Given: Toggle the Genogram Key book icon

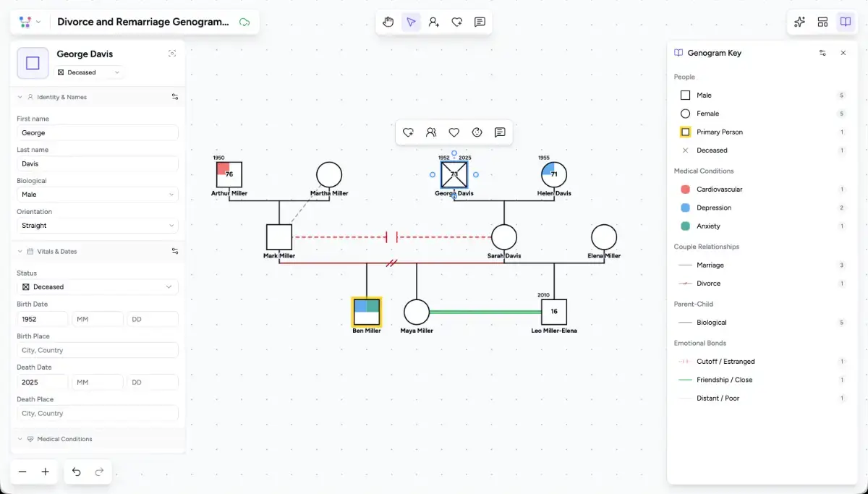Looking at the screenshot, I should (x=846, y=22).
